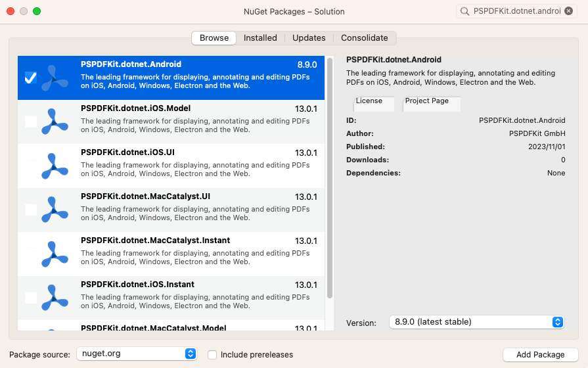Clear the search field with the X icon
Viewport: 588px width, 368px height.
(x=568, y=11)
